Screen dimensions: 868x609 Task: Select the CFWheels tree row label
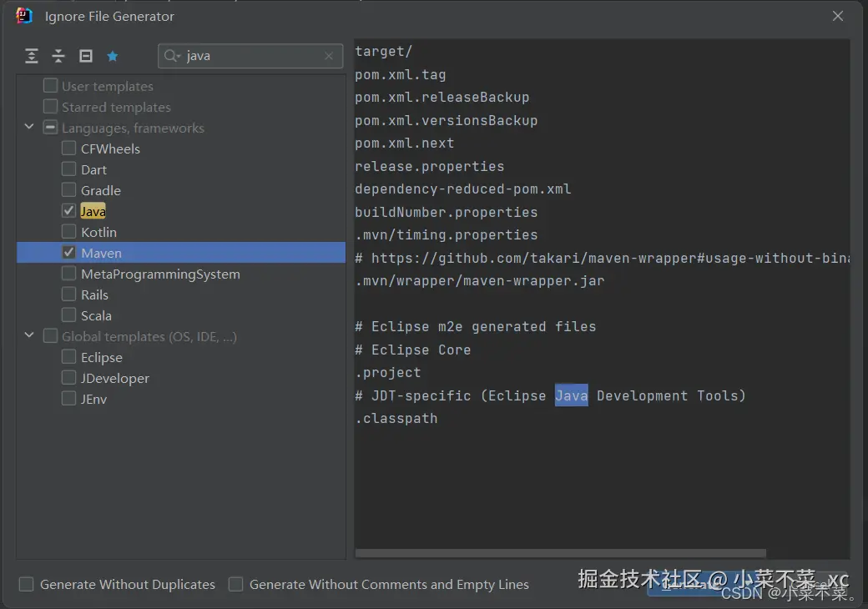tap(110, 148)
